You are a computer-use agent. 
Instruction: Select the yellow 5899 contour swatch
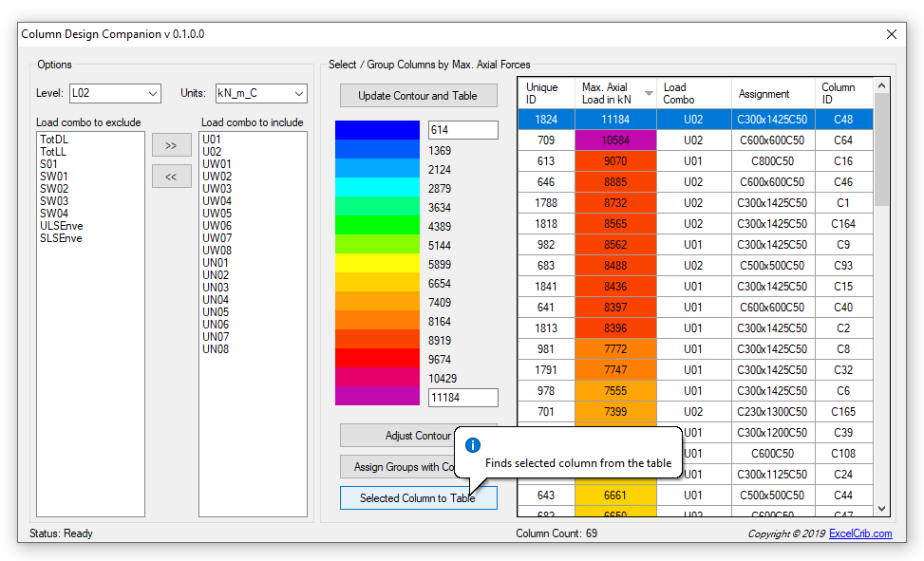point(377,264)
